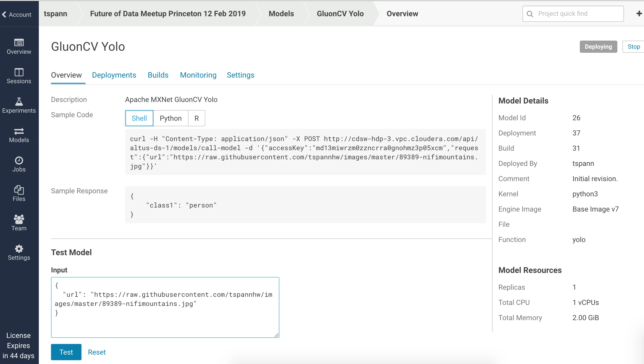Image resolution: width=644 pixels, height=364 pixels.
Task: Select the model Overview tab
Action: (66, 75)
